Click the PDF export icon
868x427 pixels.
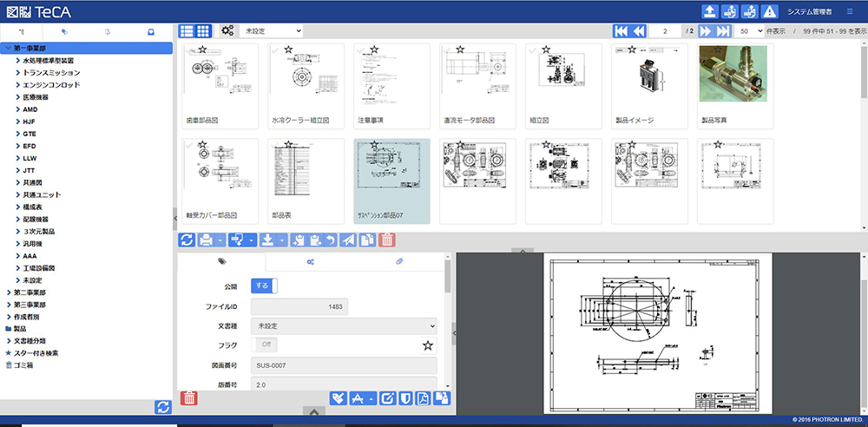point(423,398)
